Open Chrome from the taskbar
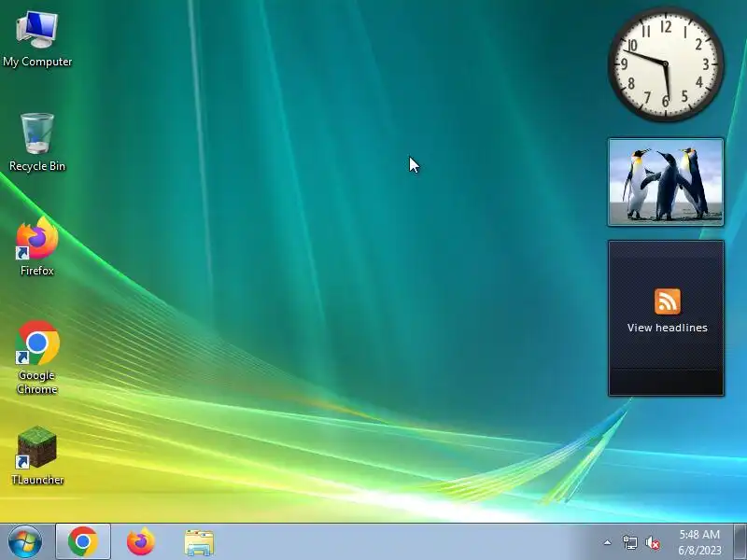The height and width of the screenshot is (560, 747). tap(83, 541)
